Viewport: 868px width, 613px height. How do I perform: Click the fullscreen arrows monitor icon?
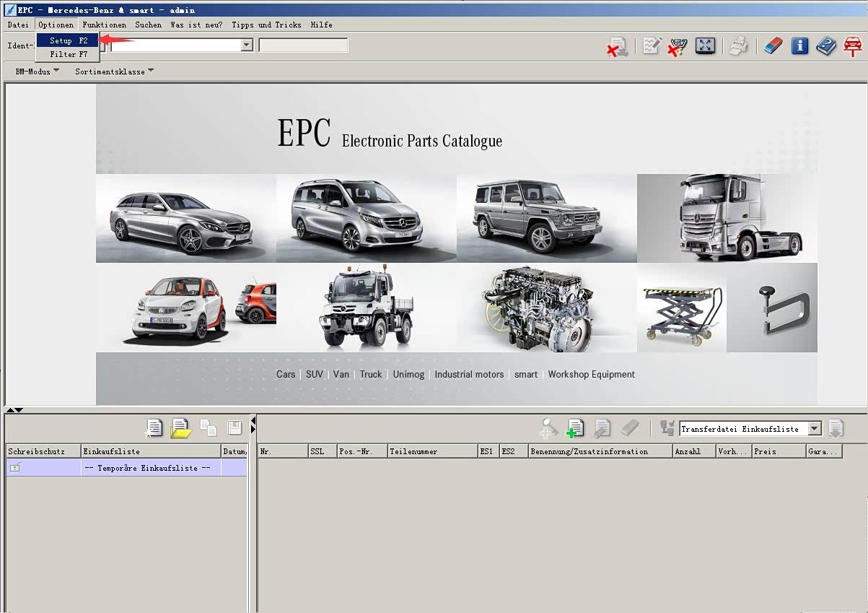coord(705,46)
